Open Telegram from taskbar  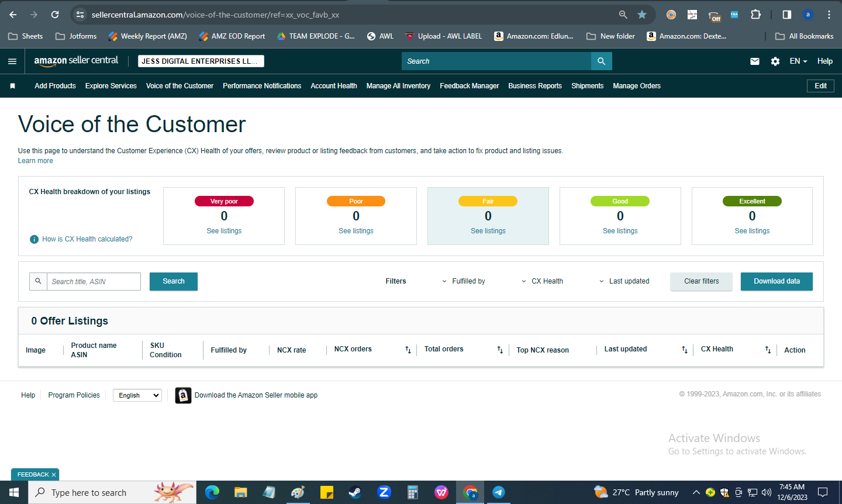point(499,492)
